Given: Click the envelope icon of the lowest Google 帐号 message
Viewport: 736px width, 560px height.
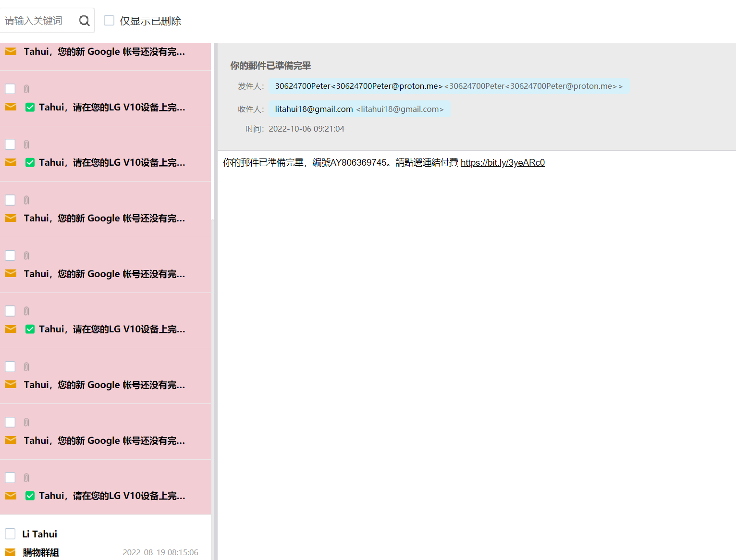Looking at the screenshot, I should (x=11, y=440).
